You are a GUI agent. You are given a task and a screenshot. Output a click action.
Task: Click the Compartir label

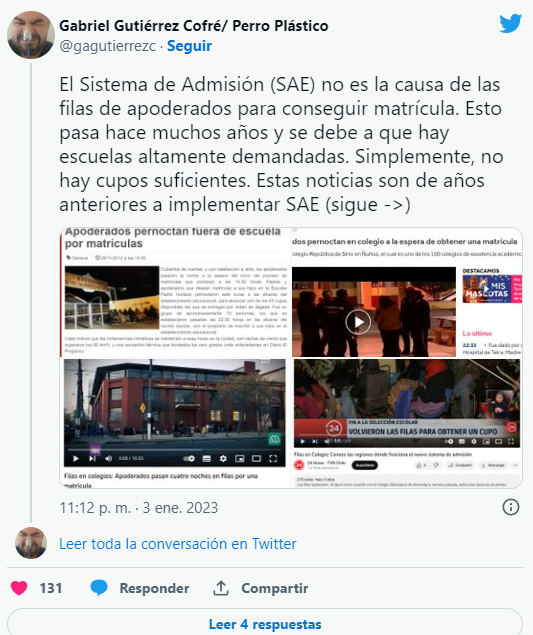(x=275, y=588)
